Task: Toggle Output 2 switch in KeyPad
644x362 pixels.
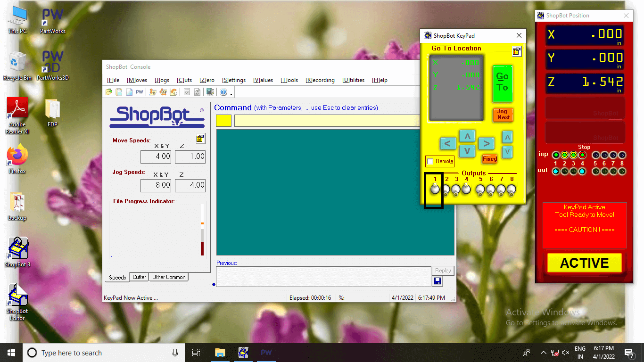Action: [446, 190]
